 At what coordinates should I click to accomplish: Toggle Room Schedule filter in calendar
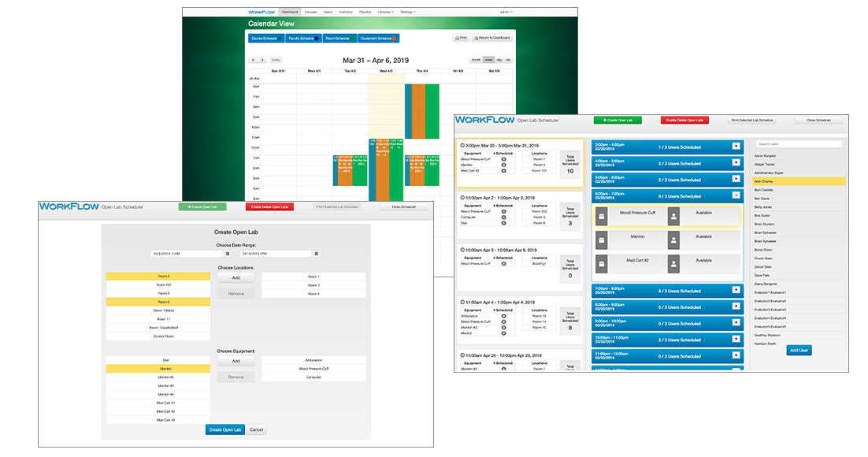pyautogui.click(x=339, y=39)
